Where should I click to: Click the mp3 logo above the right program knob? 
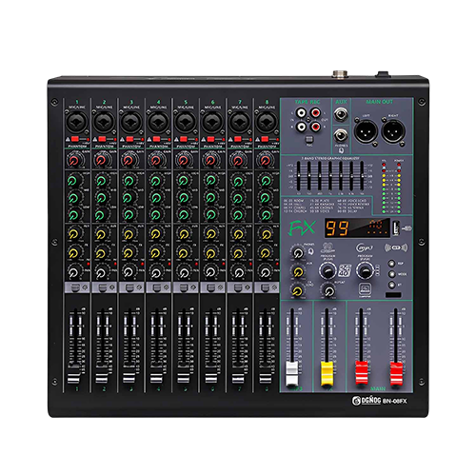(x=365, y=248)
